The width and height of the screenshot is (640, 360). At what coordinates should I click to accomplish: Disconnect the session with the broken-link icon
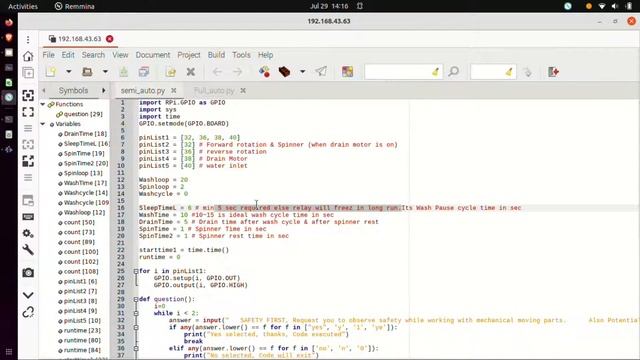[28, 312]
